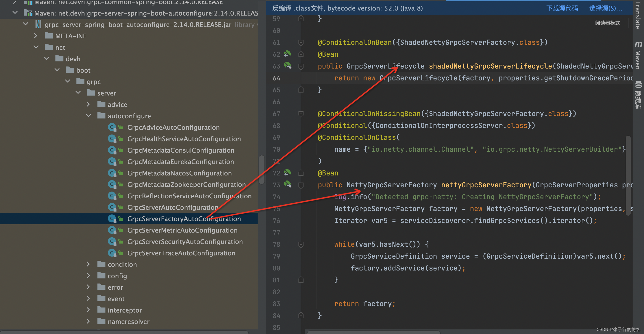Select GrpcHealthServiceAutoConfiguration class
The width and height of the screenshot is (644, 334).
(x=184, y=139)
